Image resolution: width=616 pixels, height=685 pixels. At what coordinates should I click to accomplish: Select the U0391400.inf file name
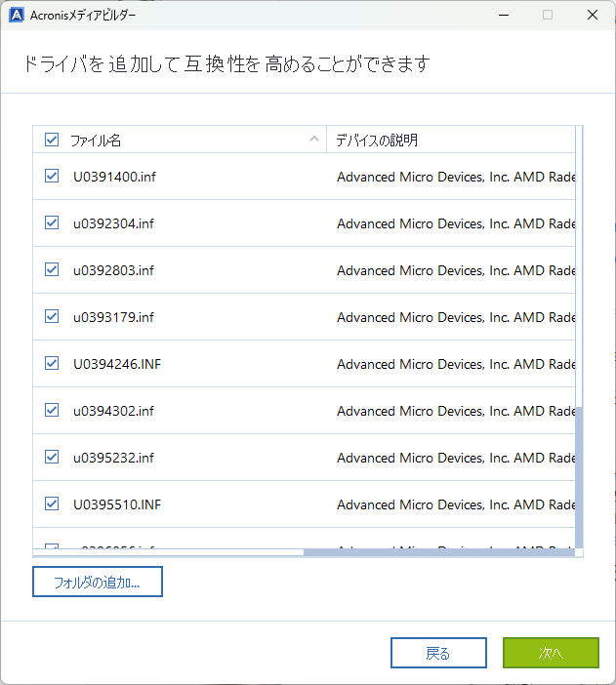coord(114,177)
